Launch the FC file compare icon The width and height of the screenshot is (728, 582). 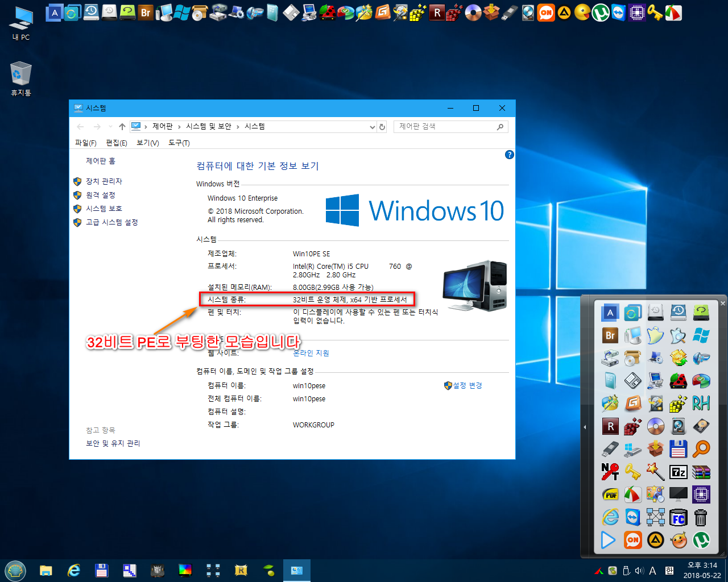(678, 517)
